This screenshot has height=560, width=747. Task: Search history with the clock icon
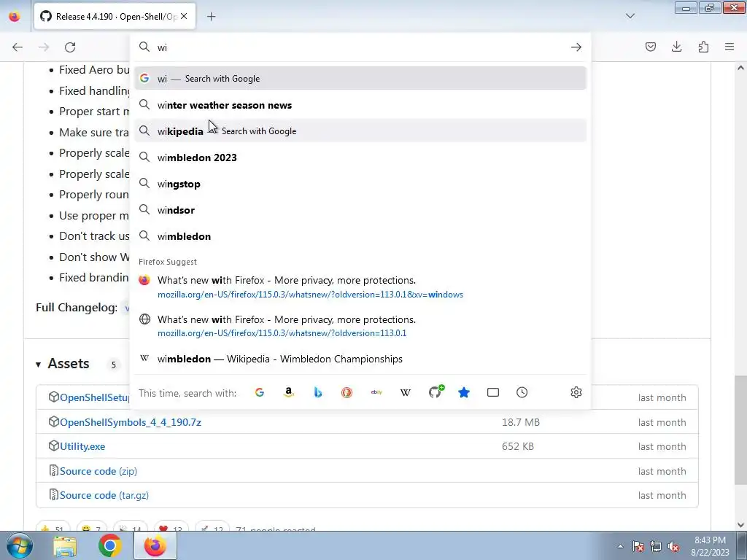click(522, 392)
